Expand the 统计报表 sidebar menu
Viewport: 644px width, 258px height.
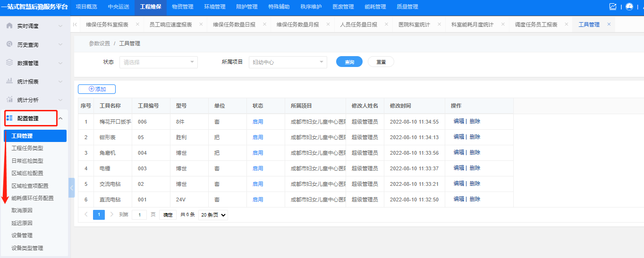[x=60, y=81]
